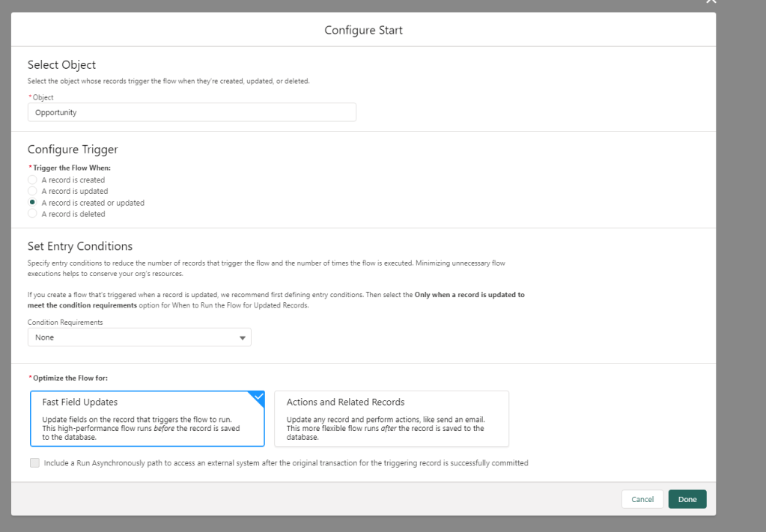Image resolution: width=766 pixels, height=532 pixels.
Task: Open the Condition Requirements dropdown
Action: point(139,337)
